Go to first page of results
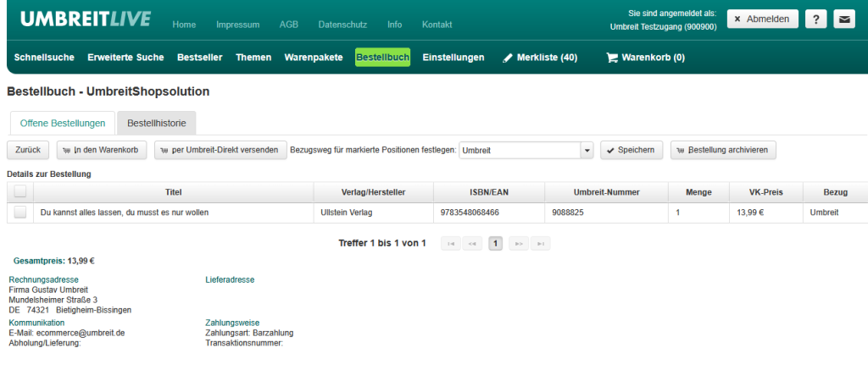The height and width of the screenshot is (370, 868). pyautogui.click(x=451, y=244)
